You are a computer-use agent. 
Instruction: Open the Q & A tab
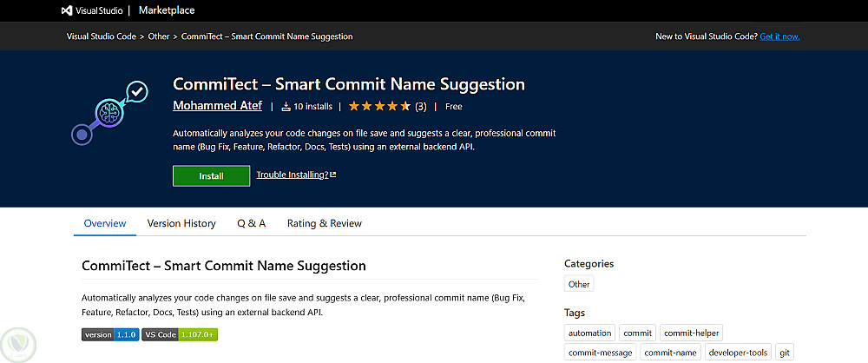coord(251,223)
